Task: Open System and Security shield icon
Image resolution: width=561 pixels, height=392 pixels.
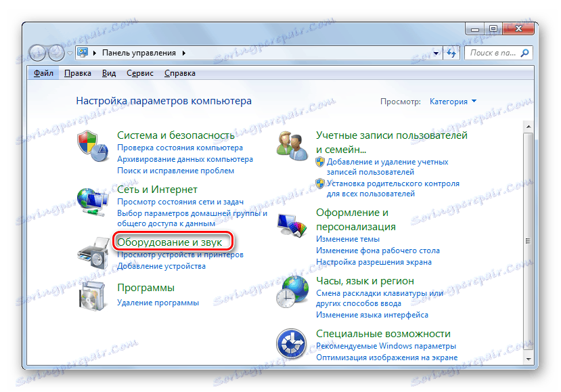Action: 93,146
